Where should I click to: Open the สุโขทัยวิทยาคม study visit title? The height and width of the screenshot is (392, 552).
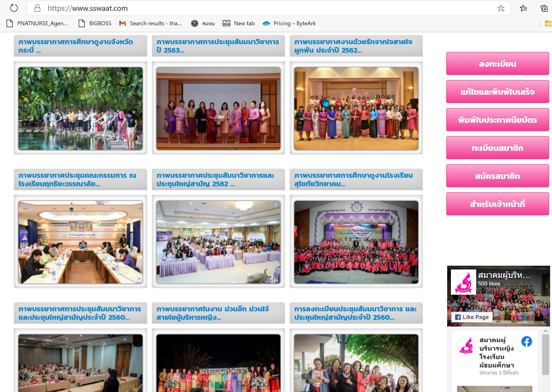click(354, 180)
